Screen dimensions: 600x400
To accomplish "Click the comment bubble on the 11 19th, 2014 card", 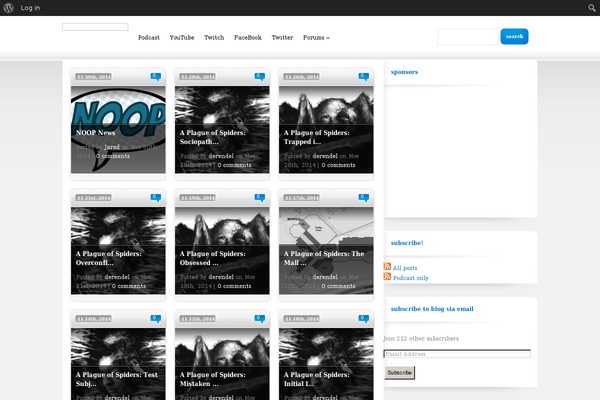I will click(x=260, y=198).
